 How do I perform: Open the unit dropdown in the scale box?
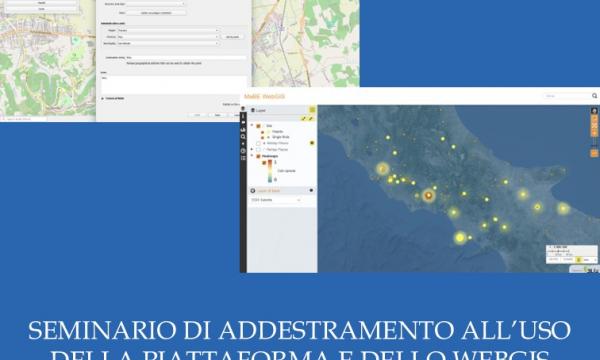590,260
